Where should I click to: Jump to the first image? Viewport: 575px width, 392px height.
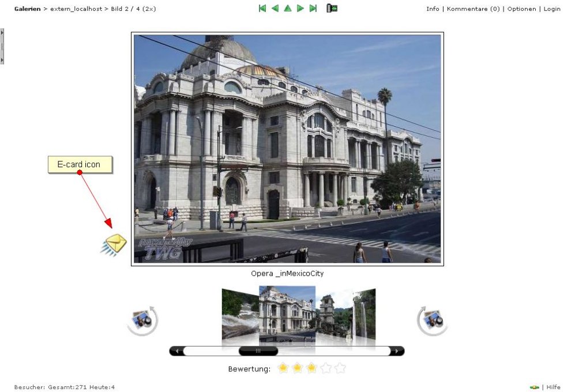262,8
